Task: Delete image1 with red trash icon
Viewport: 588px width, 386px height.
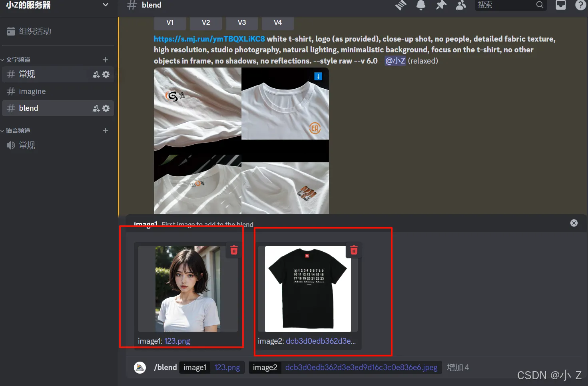Action: tap(234, 250)
